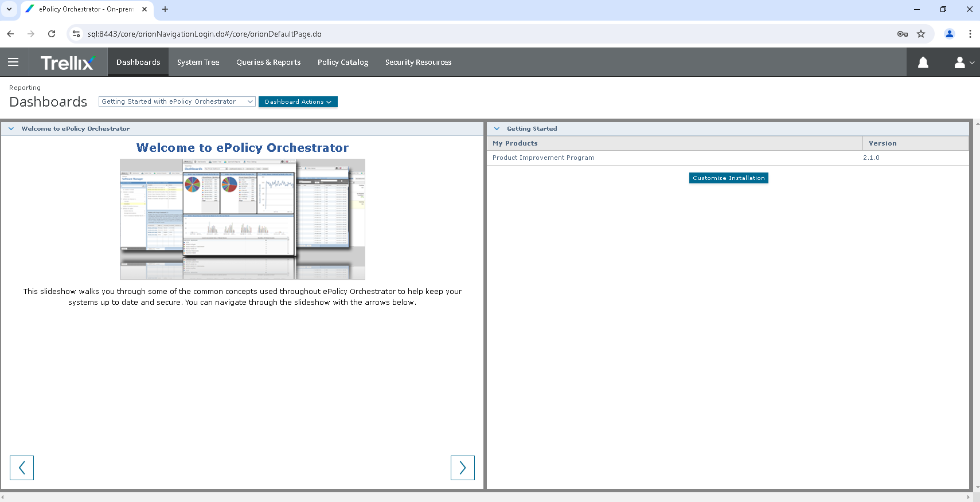Click the address bar URL
This screenshot has height=502, width=980.
(204, 34)
